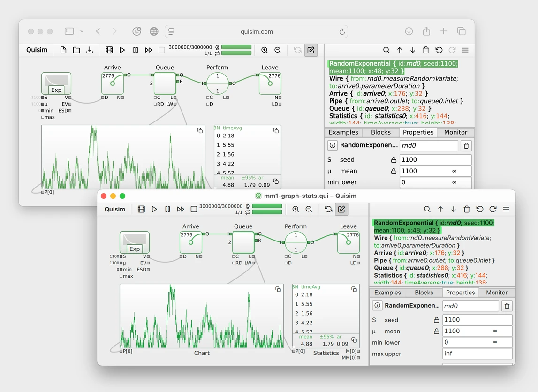Zoom out the canvas in Safari window
Screen dimensions: 538x392
278,50
